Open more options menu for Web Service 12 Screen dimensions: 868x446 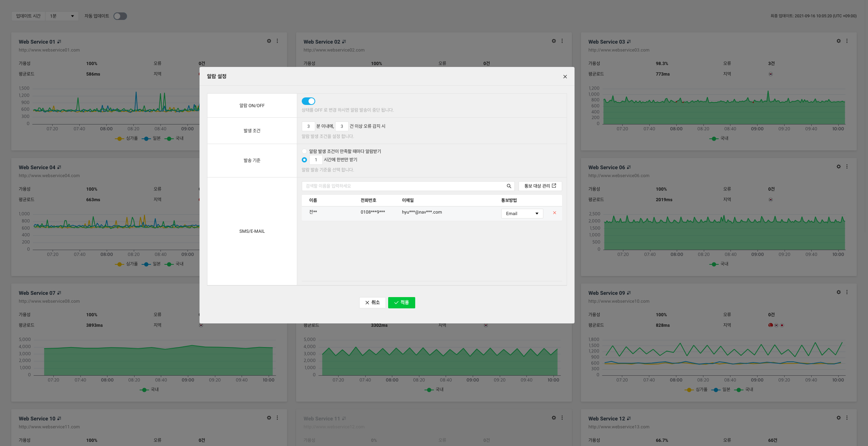tap(847, 418)
